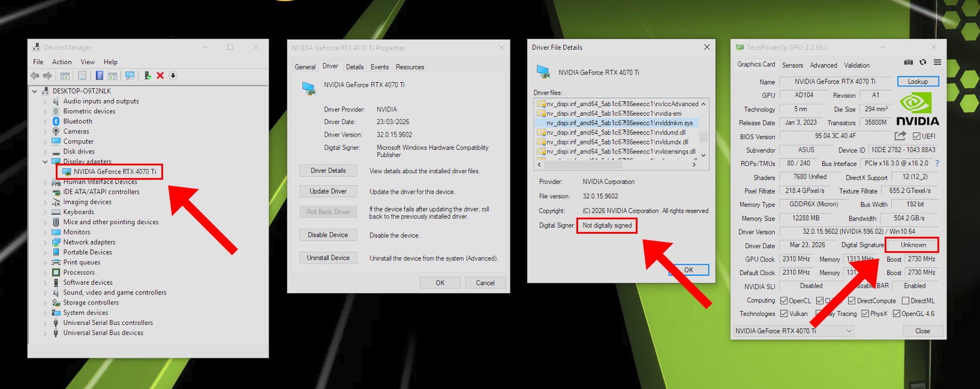
Task: Take a GPU-Z screenshot with camera icon
Action: pyautogui.click(x=909, y=62)
